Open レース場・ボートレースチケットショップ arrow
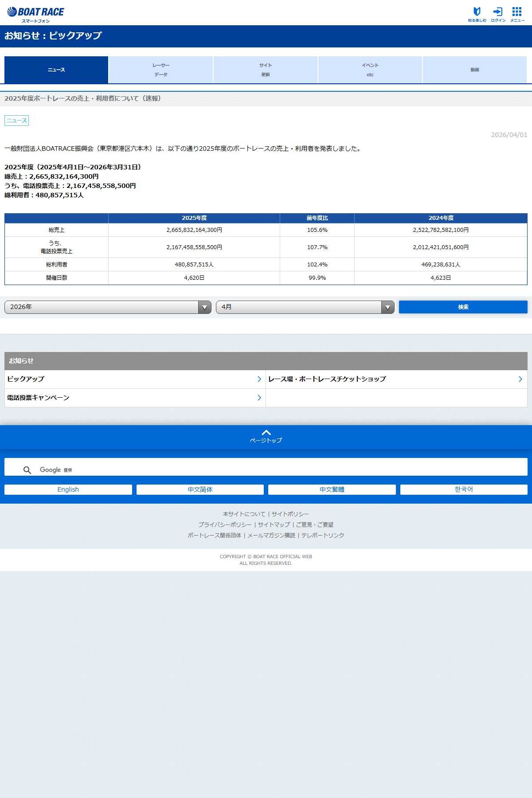This screenshot has height=798, width=532. point(520,379)
